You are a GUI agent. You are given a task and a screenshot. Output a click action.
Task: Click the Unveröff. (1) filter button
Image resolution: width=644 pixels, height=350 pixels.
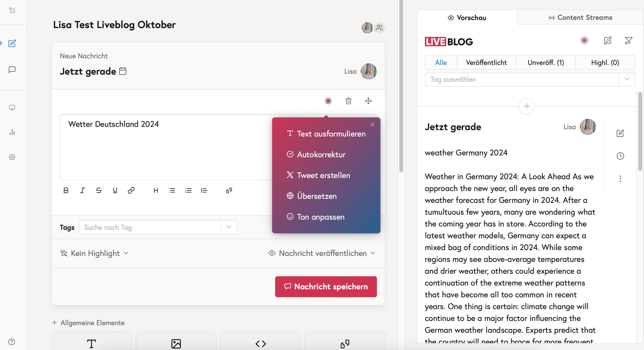(545, 62)
